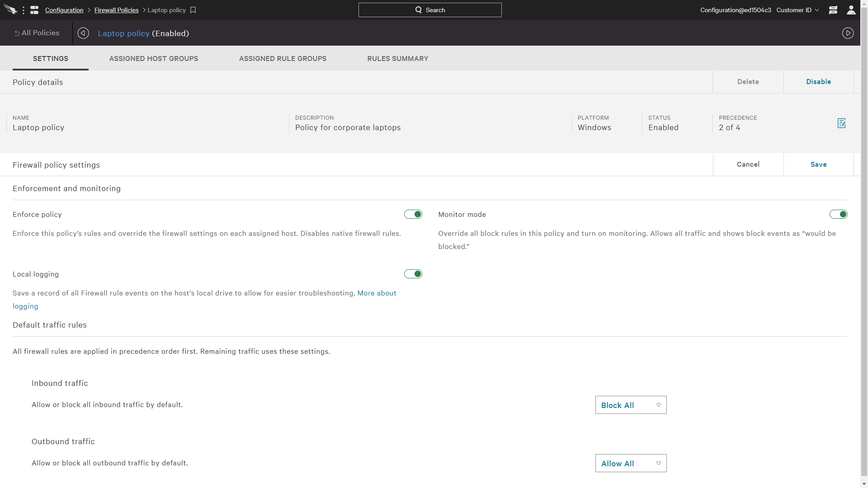Open the user account profile icon
Viewport: 868px width, 488px height.
click(851, 10)
